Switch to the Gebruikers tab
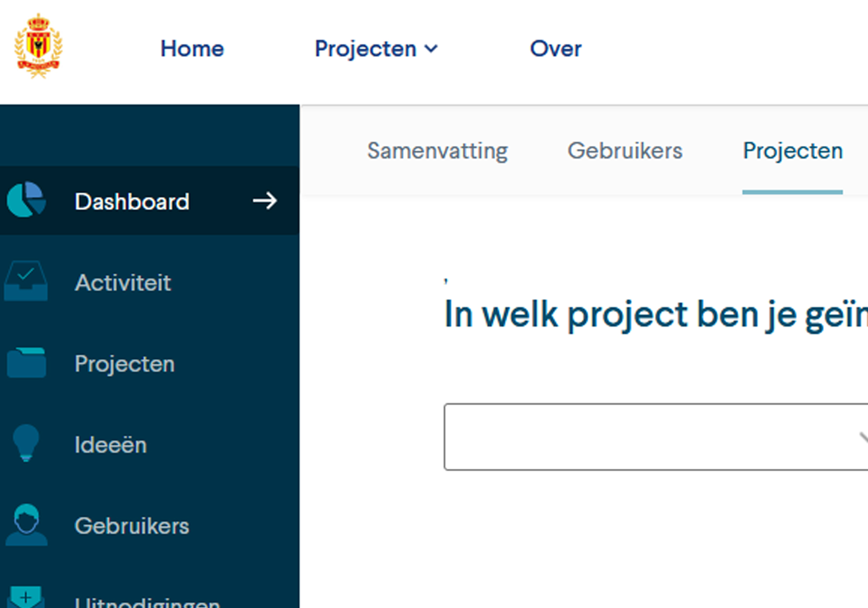 pos(625,151)
